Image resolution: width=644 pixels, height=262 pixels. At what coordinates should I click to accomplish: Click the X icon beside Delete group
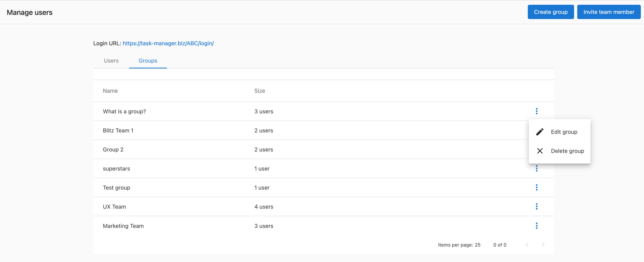[540, 151]
